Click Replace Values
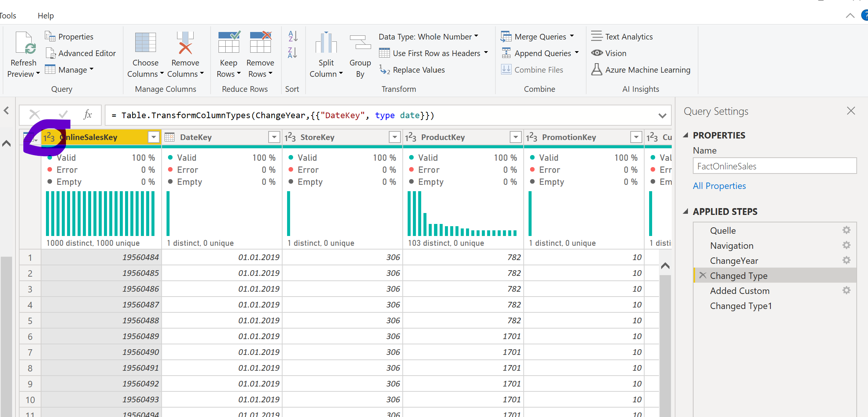Image resolution: width=868 pixels, height=417 pixels. 412,70
